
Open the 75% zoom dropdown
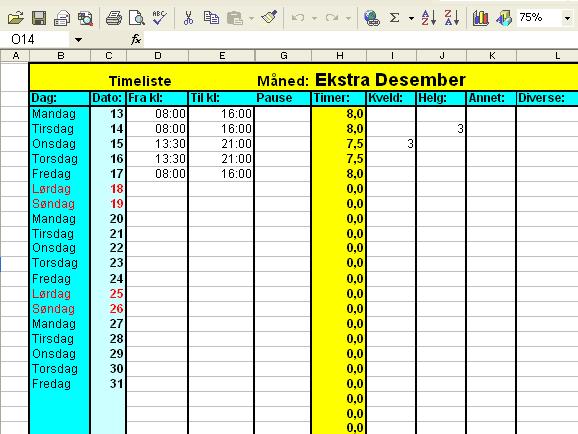click(567, 18)
